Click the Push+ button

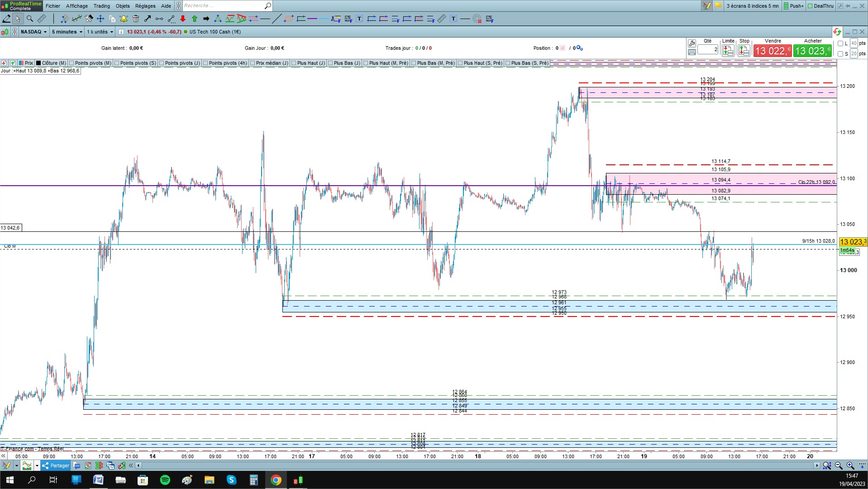point(794,6)
